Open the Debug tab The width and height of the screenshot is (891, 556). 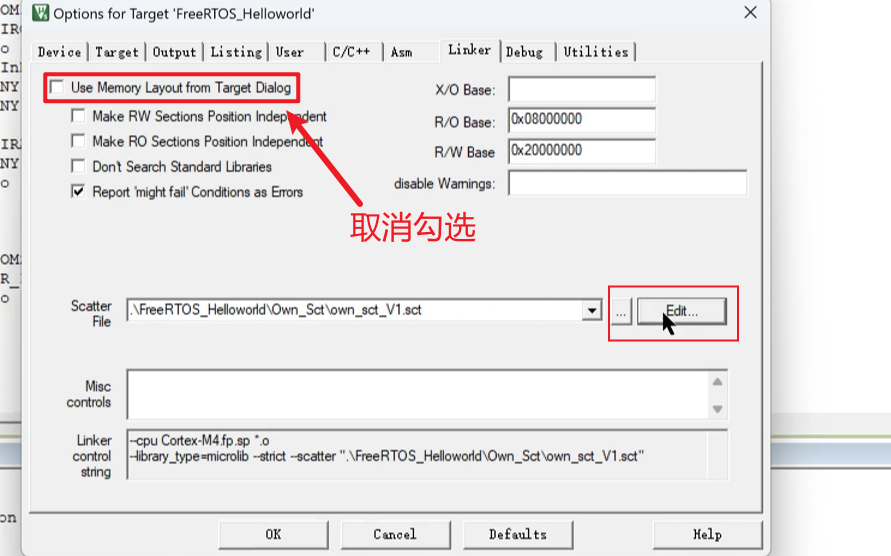pyautogui.click(x=527, y=52)
